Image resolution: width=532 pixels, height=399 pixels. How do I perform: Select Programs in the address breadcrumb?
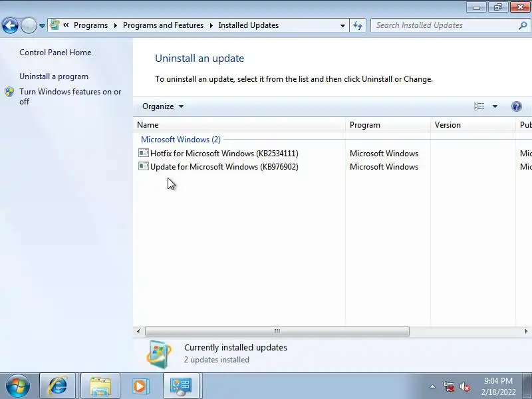pos(90,25)
